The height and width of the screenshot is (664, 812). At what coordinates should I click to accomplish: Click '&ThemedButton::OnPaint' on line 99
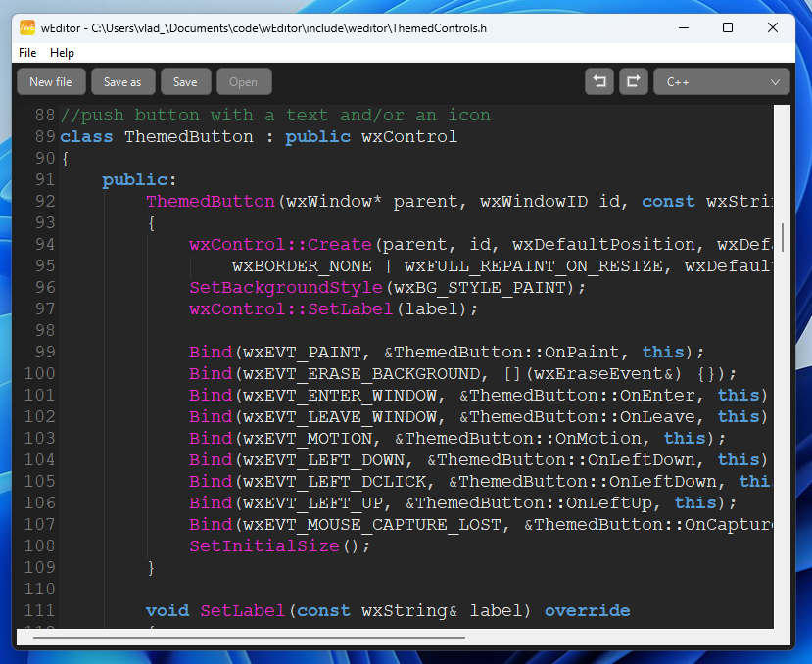pos(502,353)
